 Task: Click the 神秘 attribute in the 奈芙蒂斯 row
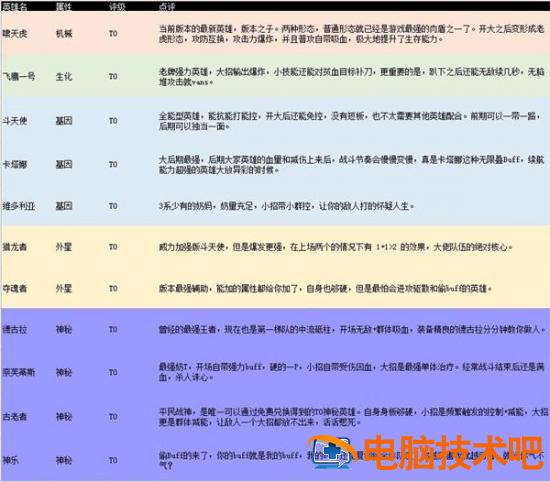(64, 372)
